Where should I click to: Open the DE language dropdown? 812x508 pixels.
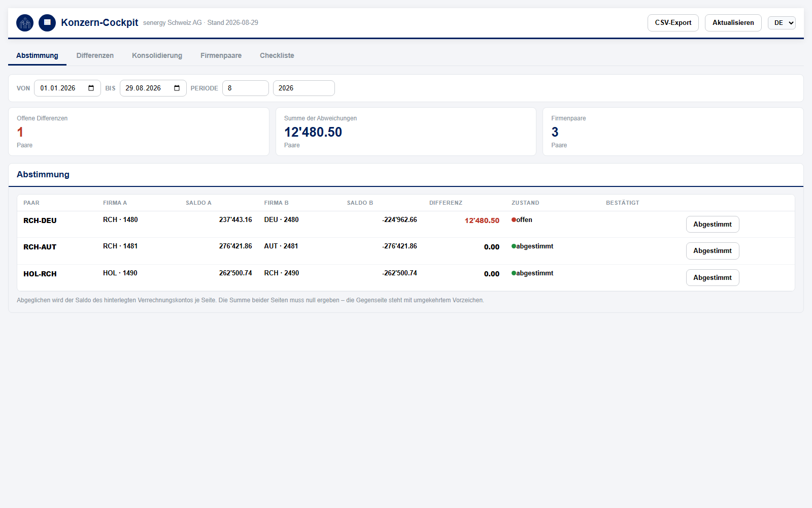[782, 23]
